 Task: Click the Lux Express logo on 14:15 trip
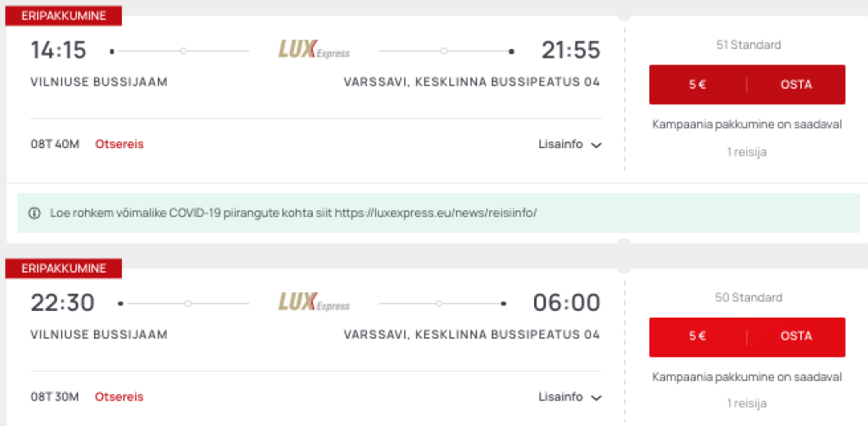tap(314, 50)
